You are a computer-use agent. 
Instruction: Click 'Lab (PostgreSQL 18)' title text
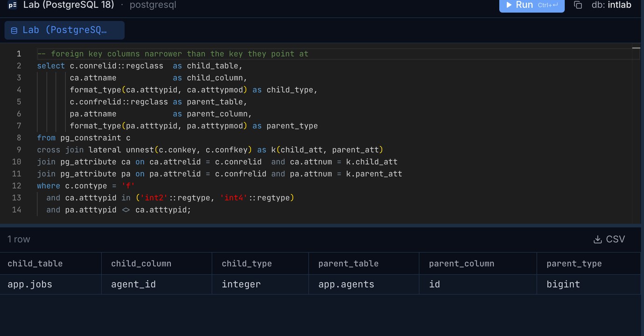pyautogui.click(x=68, y=5)
